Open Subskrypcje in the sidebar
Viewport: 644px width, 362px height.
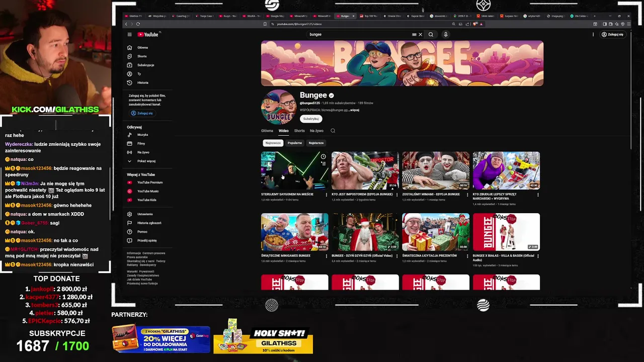[x=145, y=65]
